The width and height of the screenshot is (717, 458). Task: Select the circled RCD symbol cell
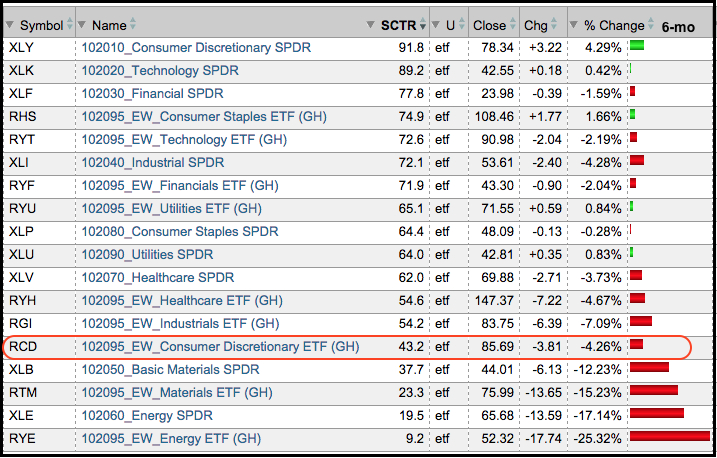pyautogui.click(x=24, y=346)
